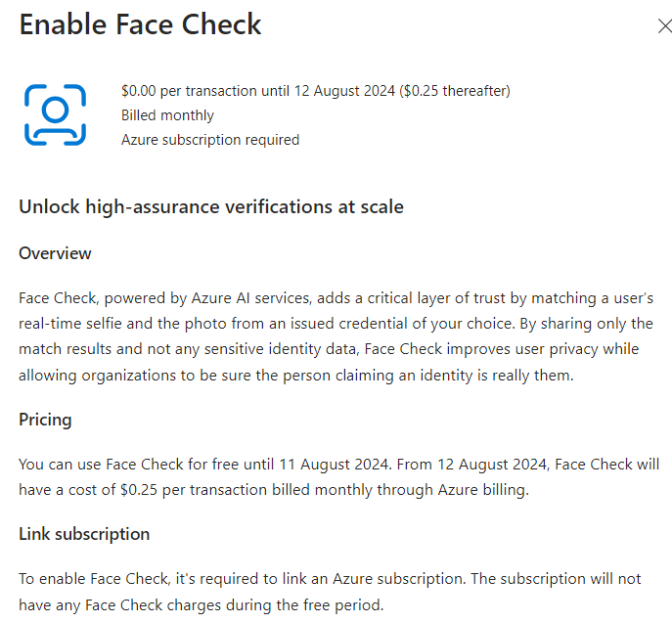Click the Pricing paragraph about free use

(339, 477)
